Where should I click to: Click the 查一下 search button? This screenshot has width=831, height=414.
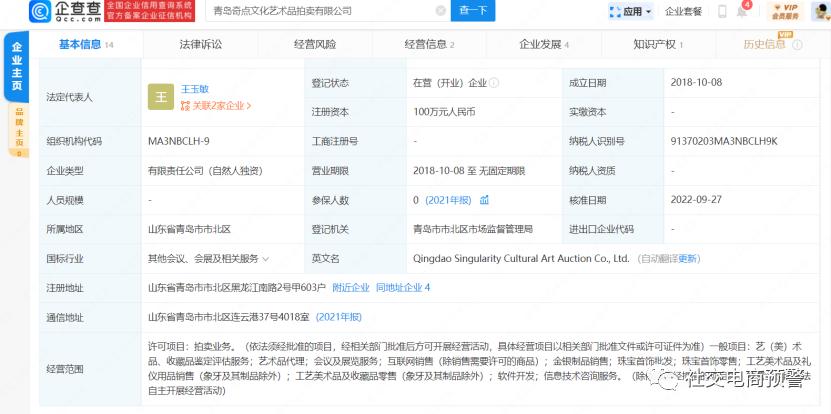tap(473, 11)
